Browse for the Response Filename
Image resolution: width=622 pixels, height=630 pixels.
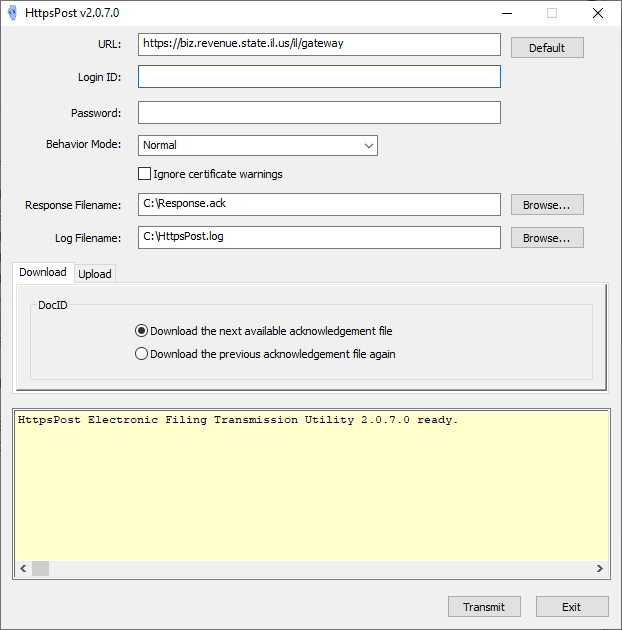tap(547, 205)
